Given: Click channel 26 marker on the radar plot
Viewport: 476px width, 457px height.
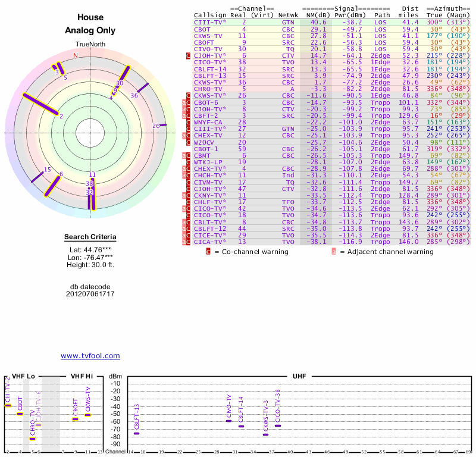Looking at the screenshot, I should [x=159, y=126].
